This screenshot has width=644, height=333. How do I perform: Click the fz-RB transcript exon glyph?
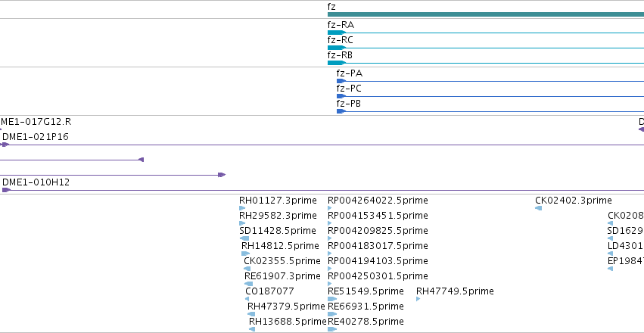coord(337,63)
